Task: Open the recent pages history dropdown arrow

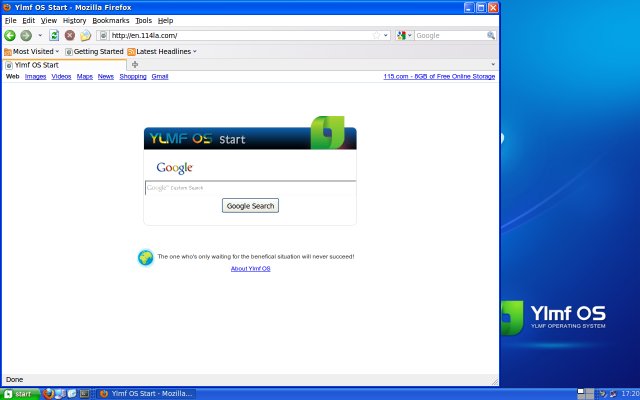Action: click(x=40, y=36)
